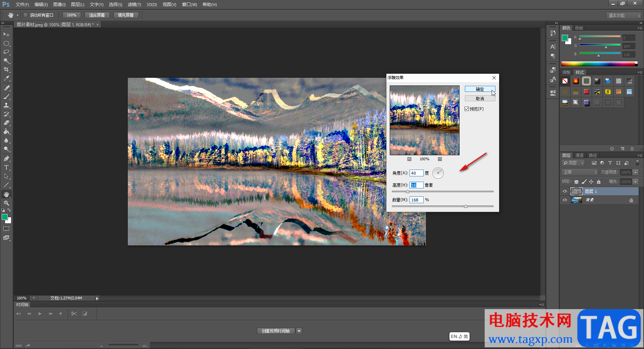The image size is (644, 349).
Task: Select the Eyedropper tool
Action: 6,78
